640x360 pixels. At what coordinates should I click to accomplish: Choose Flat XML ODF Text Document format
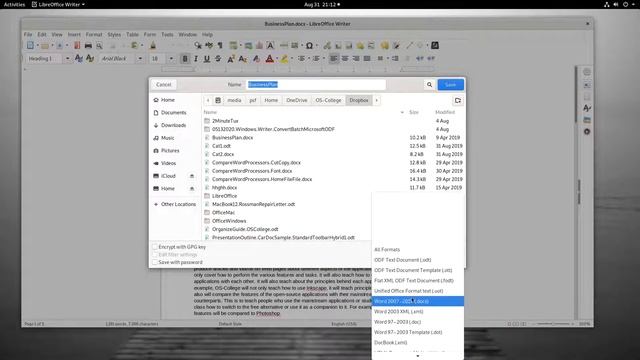418,280
